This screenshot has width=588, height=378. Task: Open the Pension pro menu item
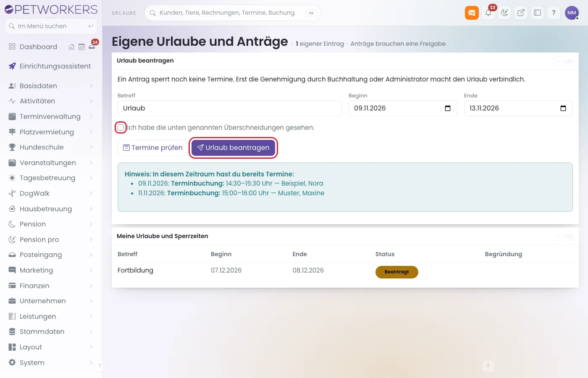51,239
